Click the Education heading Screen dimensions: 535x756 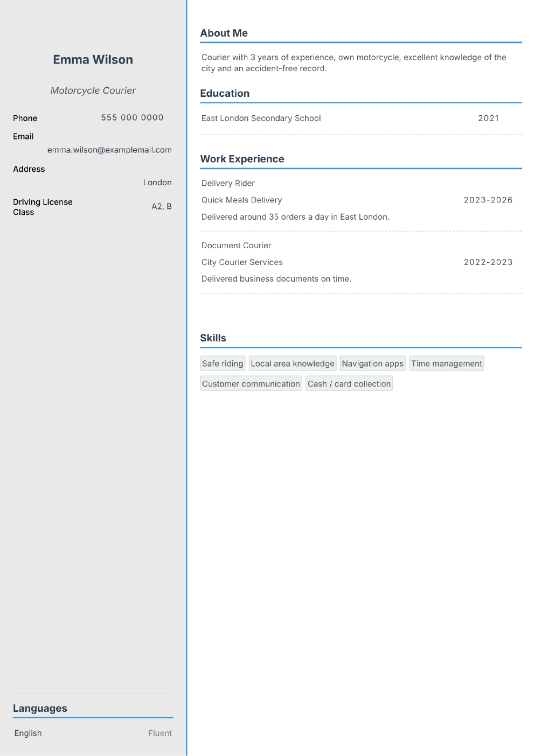[225, 93]
